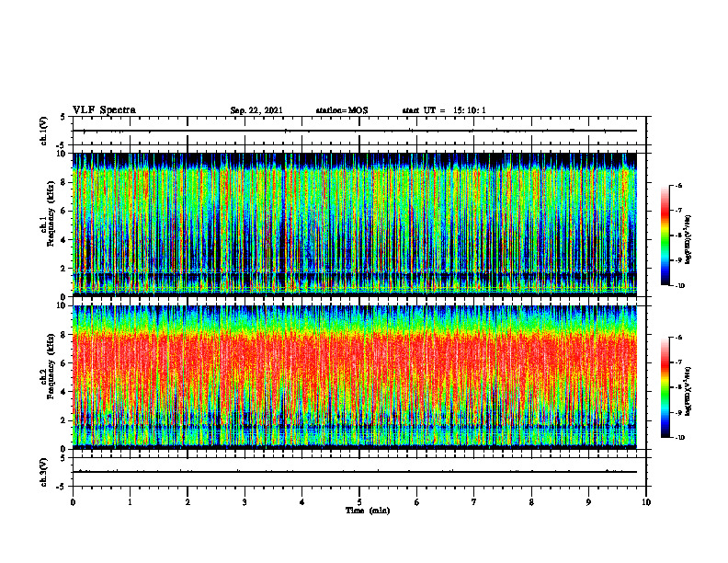Viewport: 728px width, 563px height.
Task: Click the "ch.3(V)" axis label
Action: point(43,472)
